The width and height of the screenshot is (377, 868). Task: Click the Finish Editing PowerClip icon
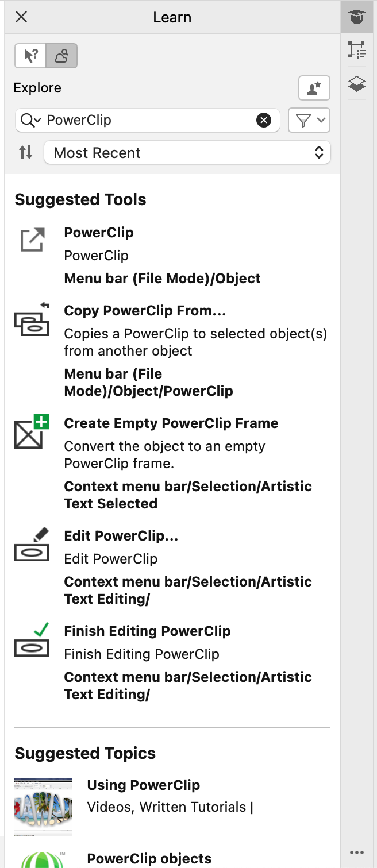coord(32,639)
